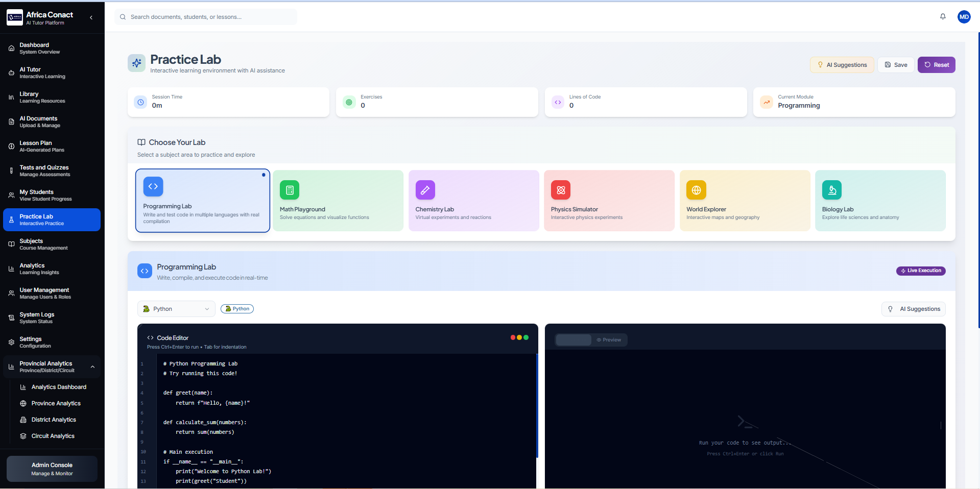Select the Programming Lab card
This screenshot has height=489, width=980.
click(203, 201)
